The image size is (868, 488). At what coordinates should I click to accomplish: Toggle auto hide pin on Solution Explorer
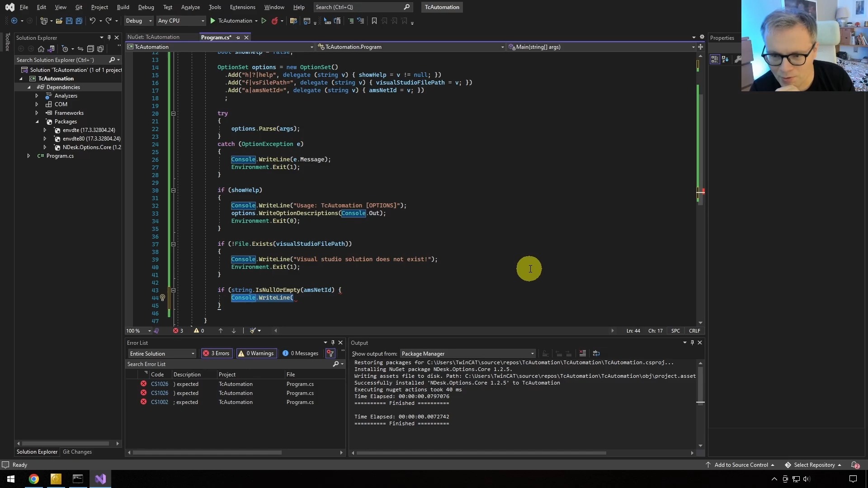click(109, 38)
